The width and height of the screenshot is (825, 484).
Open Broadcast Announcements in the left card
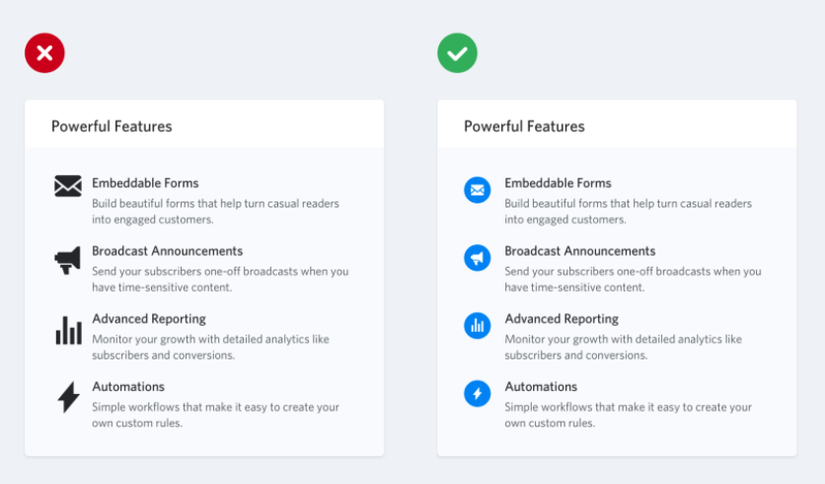click(167, 251)
